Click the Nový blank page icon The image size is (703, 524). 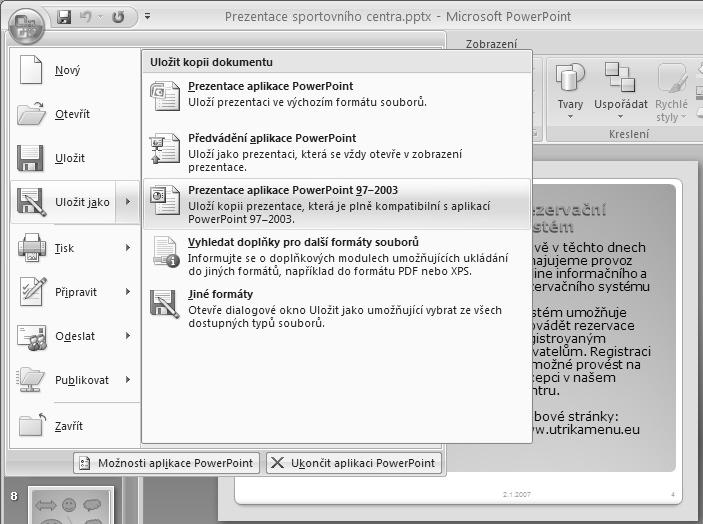tap(31, 70)
